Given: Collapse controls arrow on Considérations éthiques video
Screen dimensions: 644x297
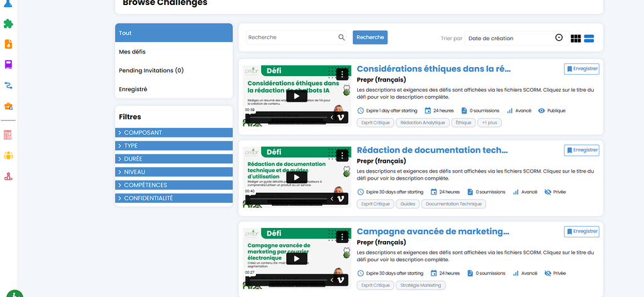Looking at the screenshot, I should point(332,117).
